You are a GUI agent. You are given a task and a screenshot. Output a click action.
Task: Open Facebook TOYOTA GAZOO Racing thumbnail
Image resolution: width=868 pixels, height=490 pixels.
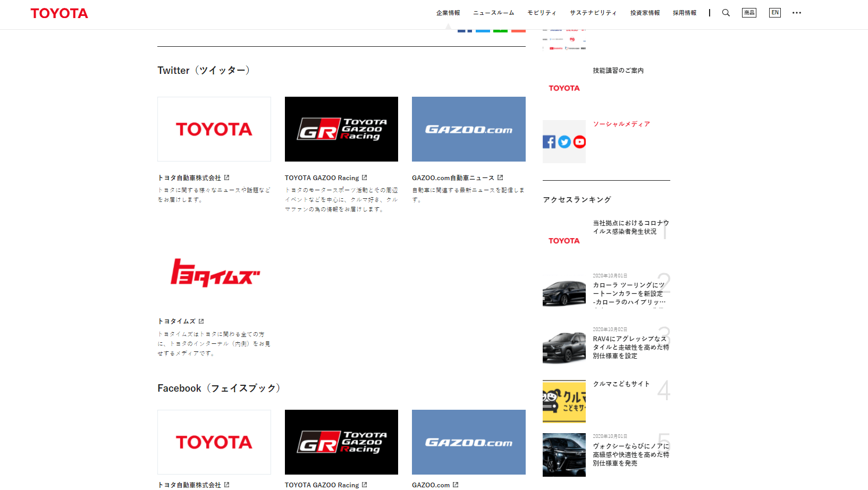coord(341,442)
